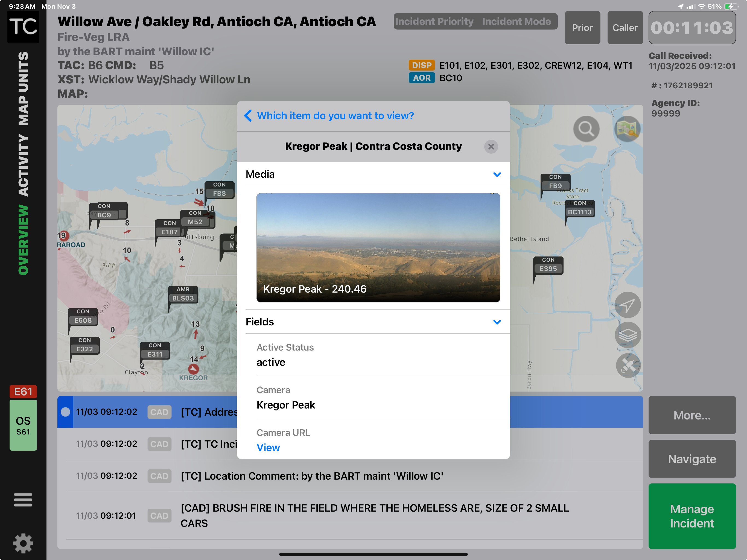
Task: Collapse the Fields section chevron
Action: [497, 322]
